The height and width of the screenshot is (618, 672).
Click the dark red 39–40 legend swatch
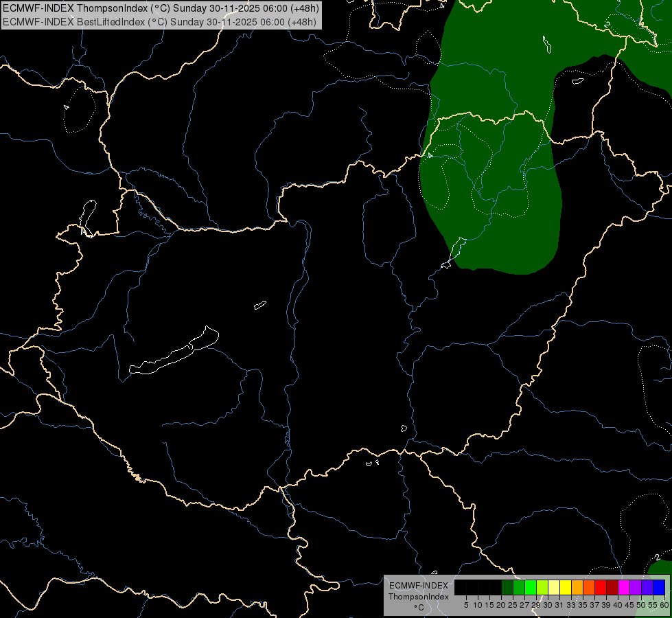[612, 587]
